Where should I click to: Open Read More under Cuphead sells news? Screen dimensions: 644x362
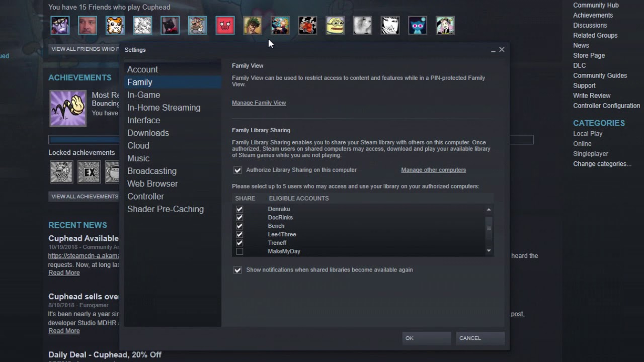point(64,331)
